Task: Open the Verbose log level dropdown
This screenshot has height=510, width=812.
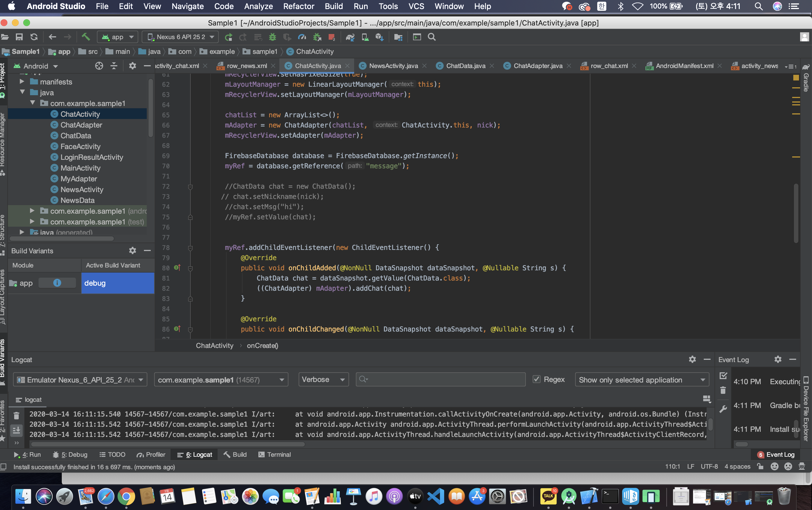Action: [x=323, y=379]
